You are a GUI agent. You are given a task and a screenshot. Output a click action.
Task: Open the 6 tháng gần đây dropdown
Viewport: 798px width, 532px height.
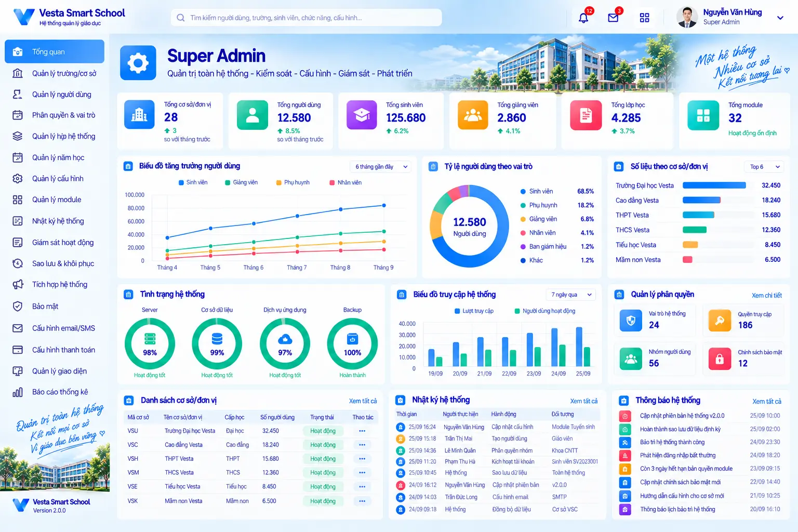(x=381, y=167)
